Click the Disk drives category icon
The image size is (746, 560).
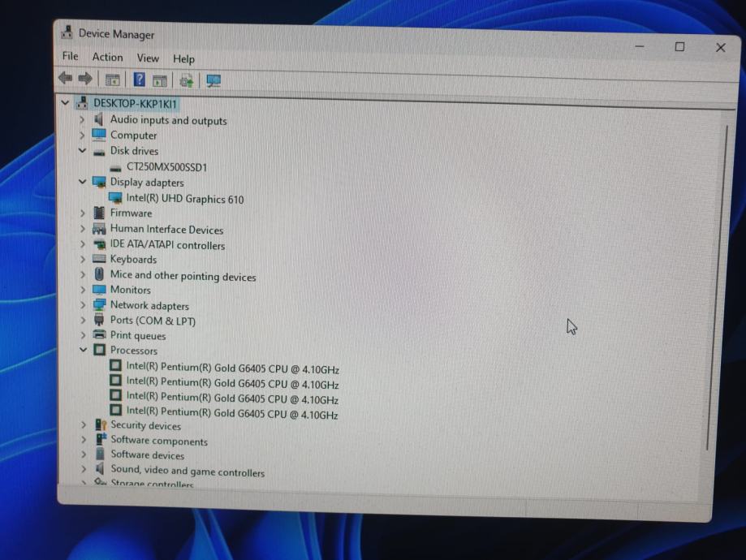click(x=99, y=153)
